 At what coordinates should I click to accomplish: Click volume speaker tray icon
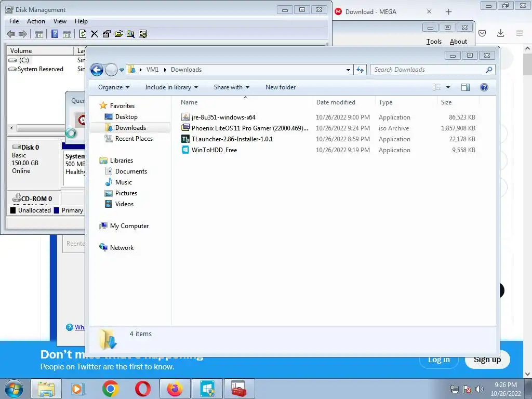pos(480,389)
